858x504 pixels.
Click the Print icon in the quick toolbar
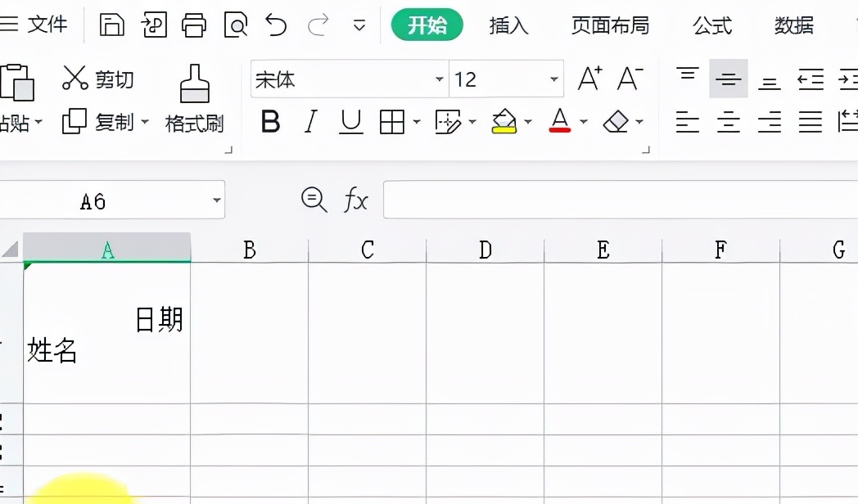193,25
